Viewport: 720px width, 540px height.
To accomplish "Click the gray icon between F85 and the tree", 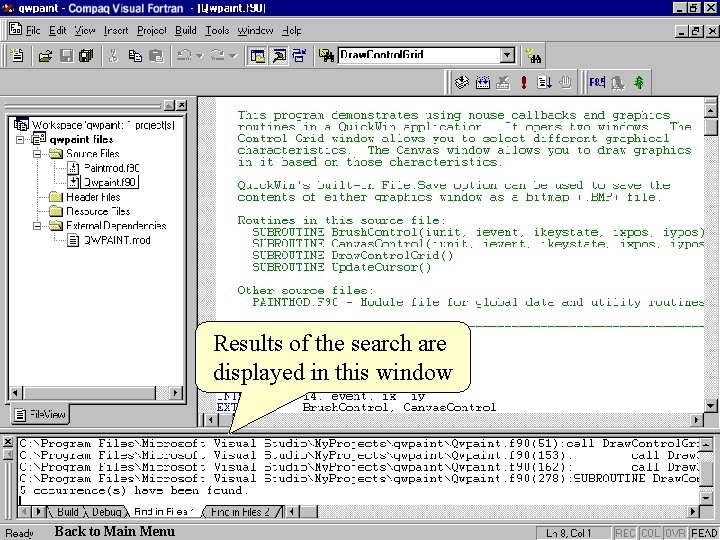I will 618,83.
